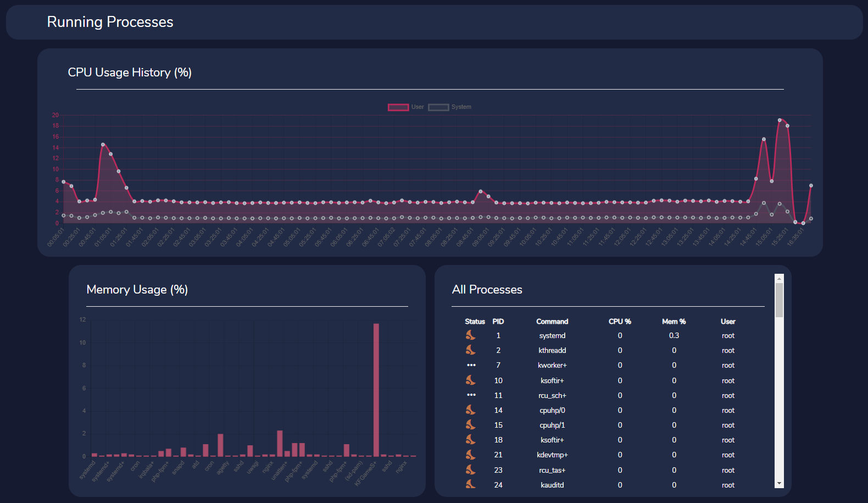Click the idle dots status icon for kworker+
Screen dimensions: 868x503
point(471,365)
